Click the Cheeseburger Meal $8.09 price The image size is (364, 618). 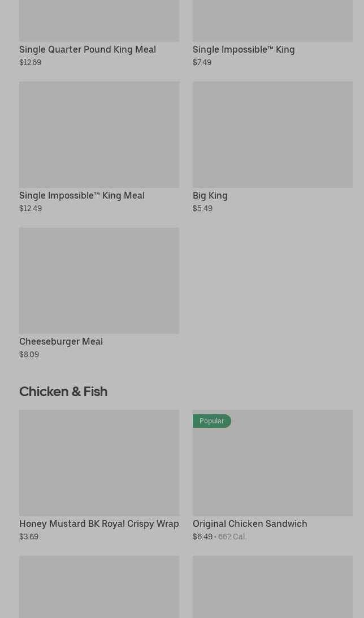(x=29, y=354)
